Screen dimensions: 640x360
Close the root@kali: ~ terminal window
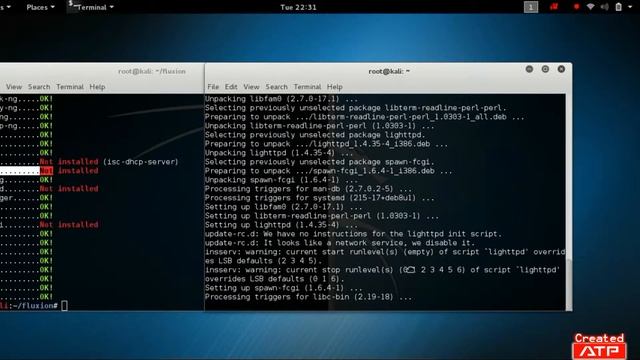pos(561,69)
